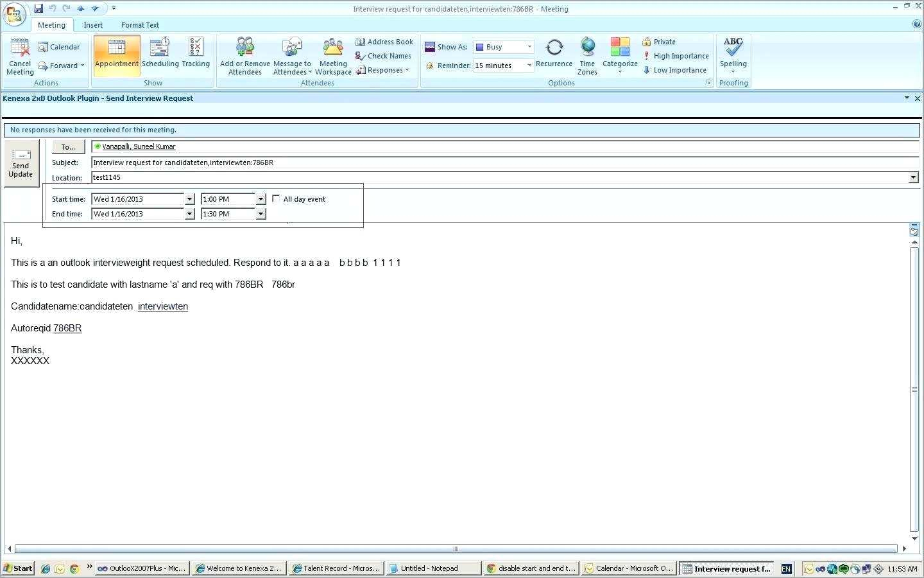
Task: Open the End time 1:30 PM dropdown
Action: [x=261, y=214]
